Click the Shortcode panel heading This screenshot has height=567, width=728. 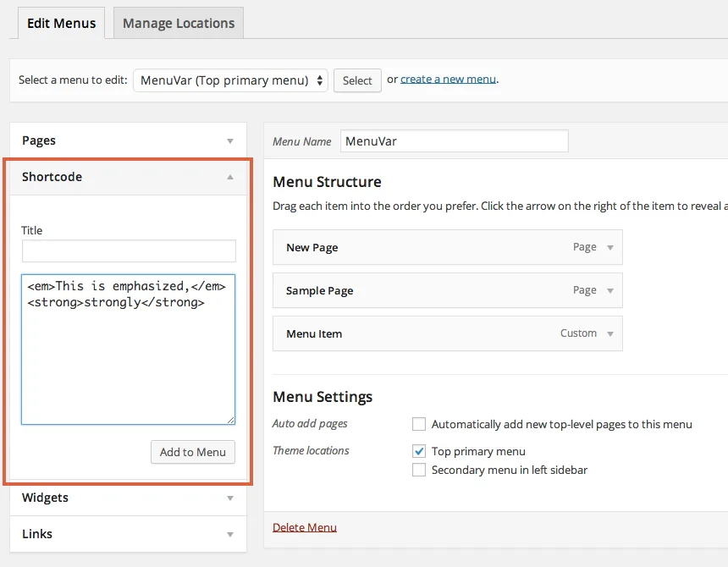click(52, 177)
